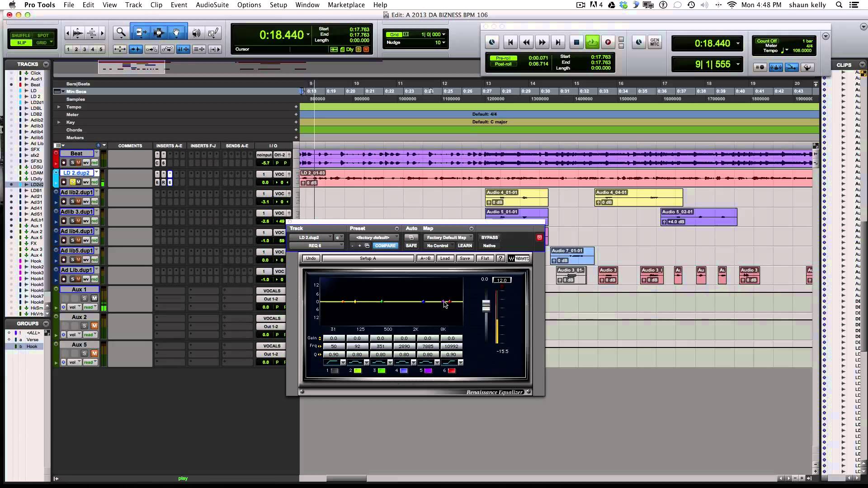868x488 pixels.
Task: Select the Trim tool
Action: click(x=141, y=32)
